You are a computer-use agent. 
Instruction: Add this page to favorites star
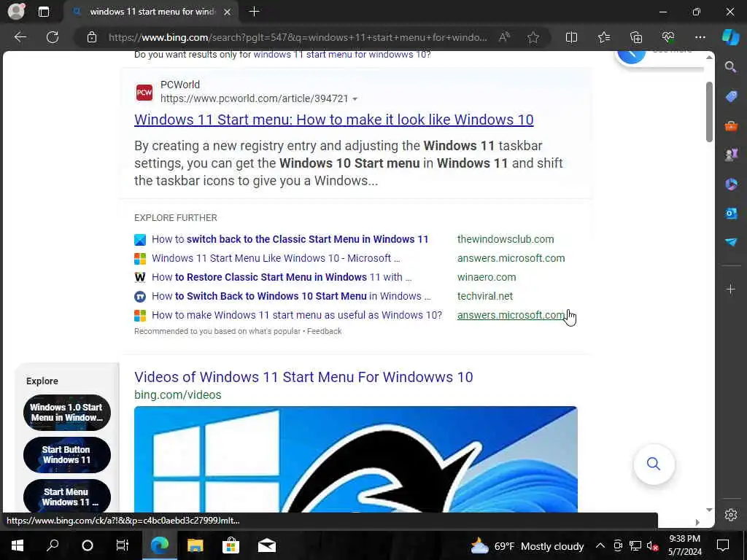[533, 37]
